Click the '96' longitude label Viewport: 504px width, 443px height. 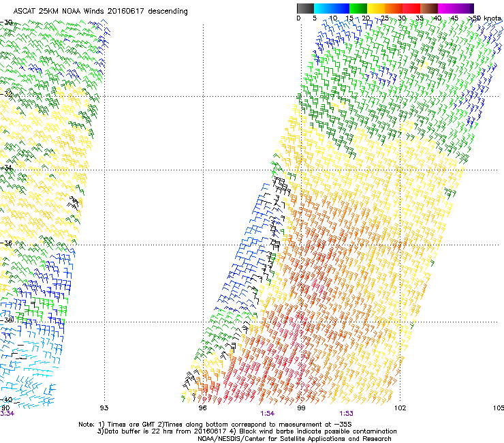202,408
